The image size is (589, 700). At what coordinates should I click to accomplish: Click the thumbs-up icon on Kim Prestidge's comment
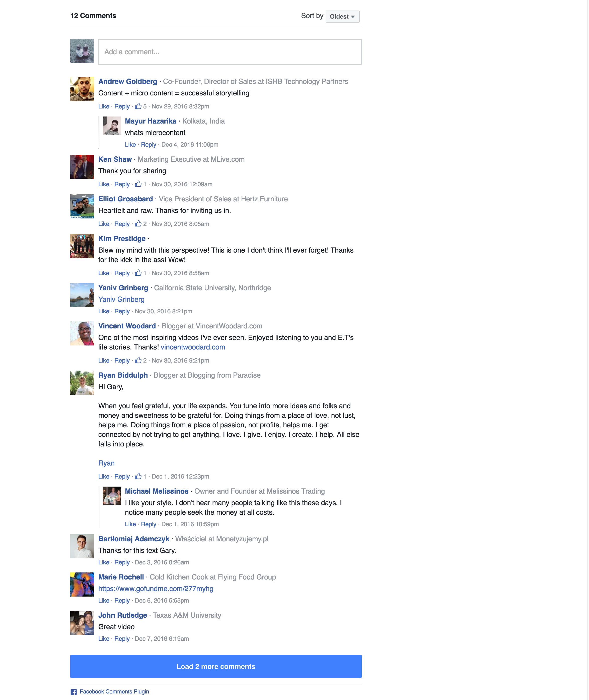pos(138,273)
